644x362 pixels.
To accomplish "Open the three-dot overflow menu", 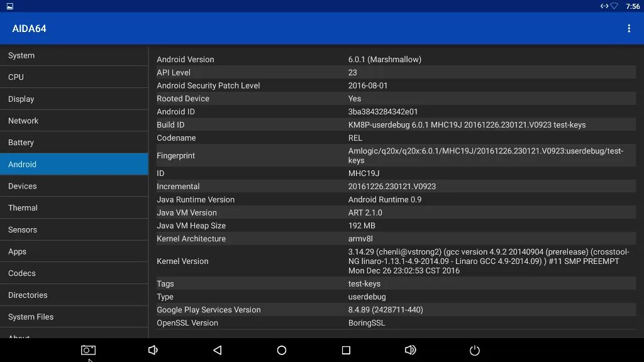I will click(x=629, y=28).
